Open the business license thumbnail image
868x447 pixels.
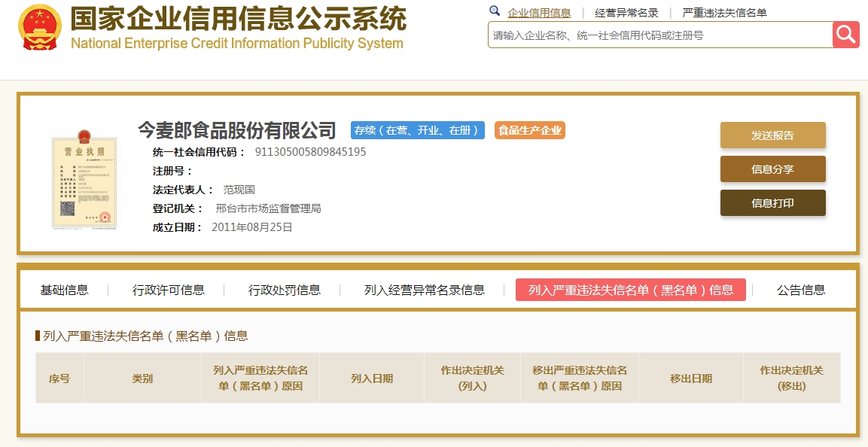point(84,179)
